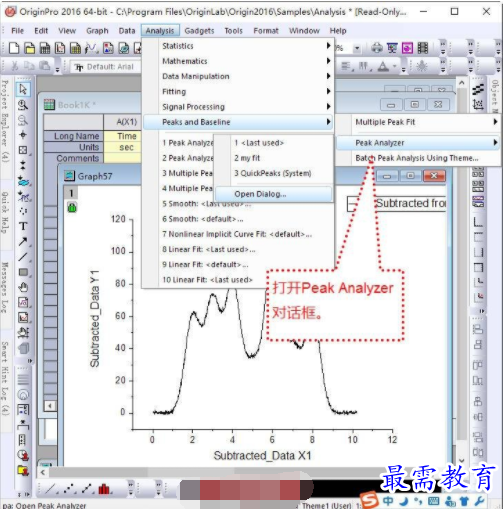Image resolution: width=504 pixels, height=509 pixels.
Task: Click Open Dialog in Peak Analyzer submenu
Action: [x=273, y=194]
